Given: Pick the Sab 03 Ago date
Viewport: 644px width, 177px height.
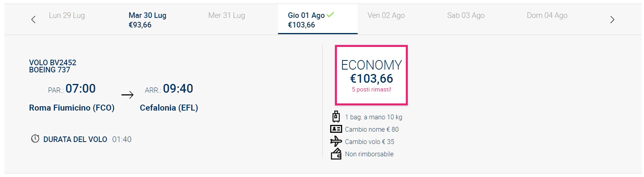Looking at the screenshot, I should click(x=466, y=16).
